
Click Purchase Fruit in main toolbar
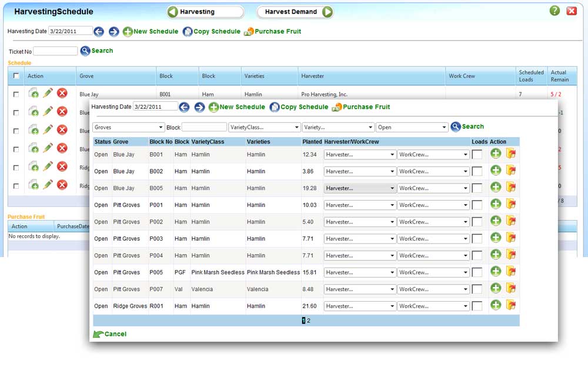[x=273, y=32]
